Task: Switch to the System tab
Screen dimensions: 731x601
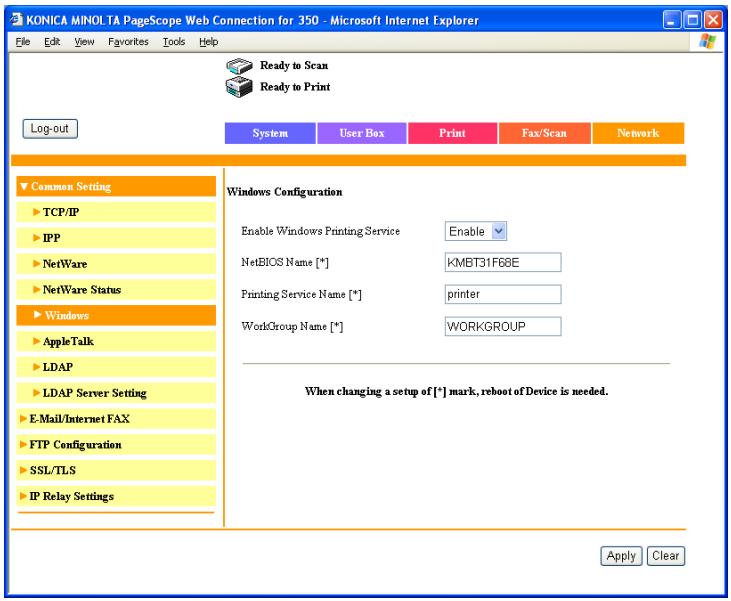Action: pos(270,133)
